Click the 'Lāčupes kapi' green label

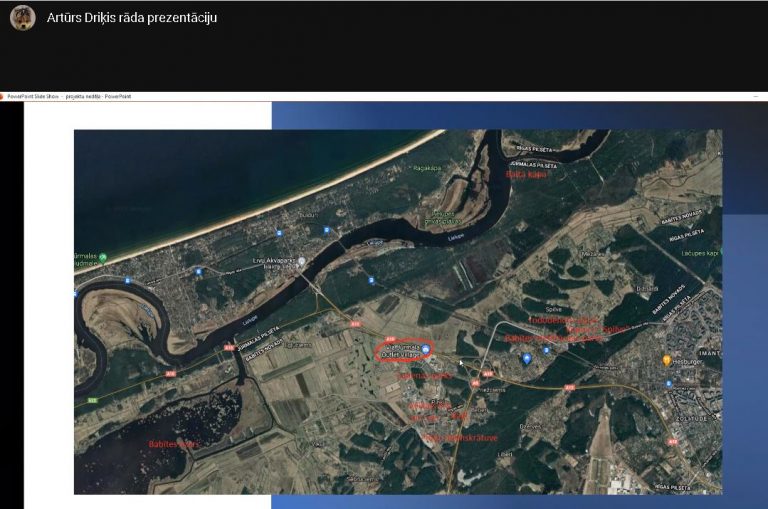(699, 253)
